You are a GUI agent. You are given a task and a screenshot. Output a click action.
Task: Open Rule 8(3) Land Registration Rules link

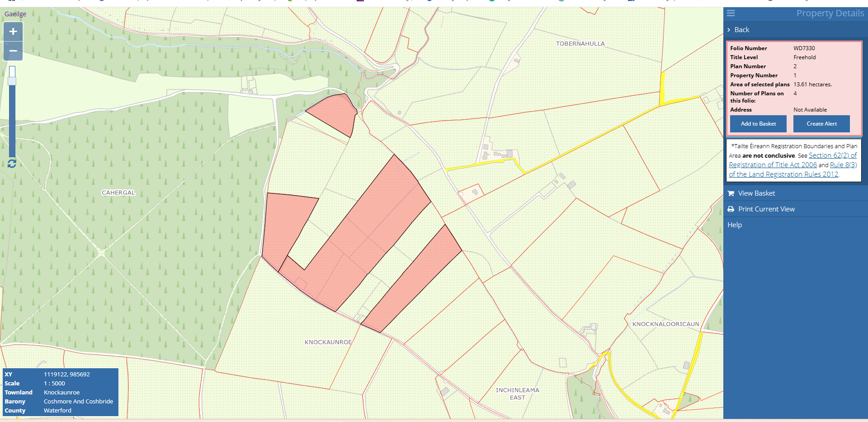[x=843, y=165]
